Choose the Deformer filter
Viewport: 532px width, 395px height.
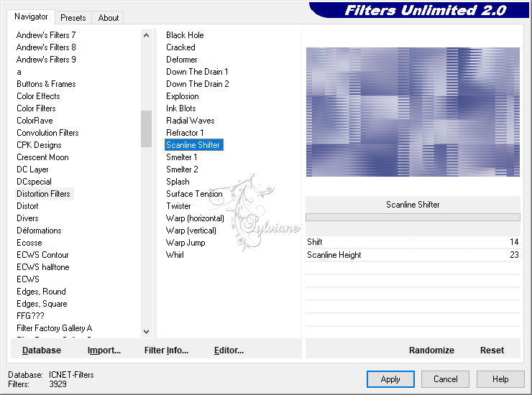tap(181, 60)
